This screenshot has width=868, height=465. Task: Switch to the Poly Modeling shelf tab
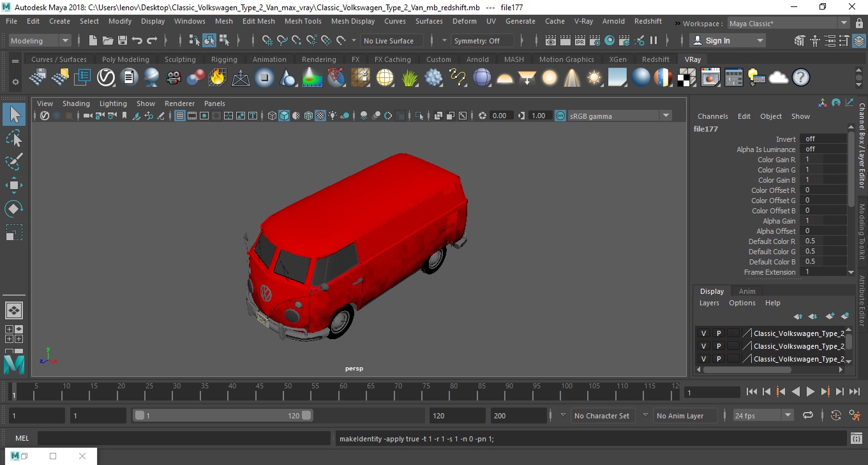click(125, 59)
